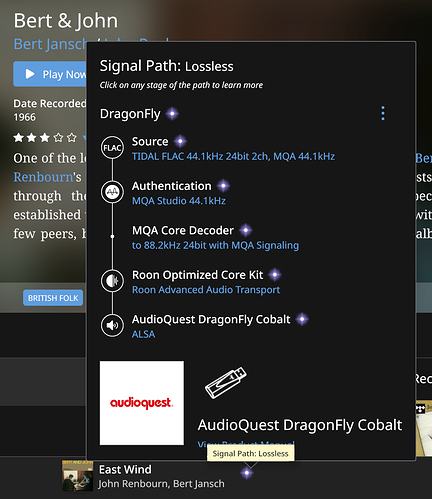Click the Date Recorded 1966 value
The image size is (432, 499).
point(24,117)
